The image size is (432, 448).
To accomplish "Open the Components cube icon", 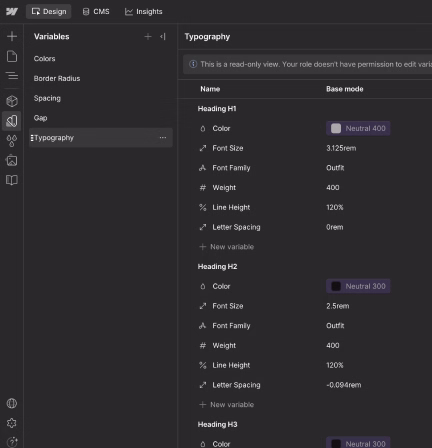I will point(12,101).
